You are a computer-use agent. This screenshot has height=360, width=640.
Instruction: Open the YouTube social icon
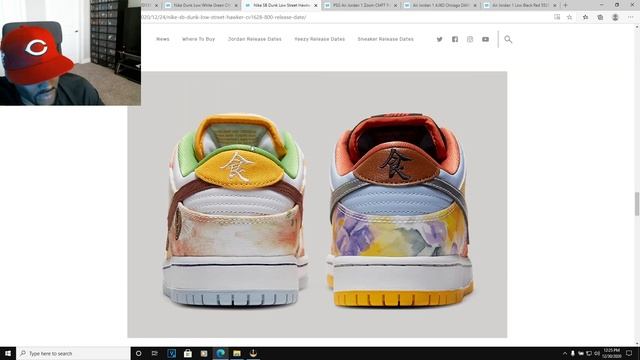pos(485,39)
